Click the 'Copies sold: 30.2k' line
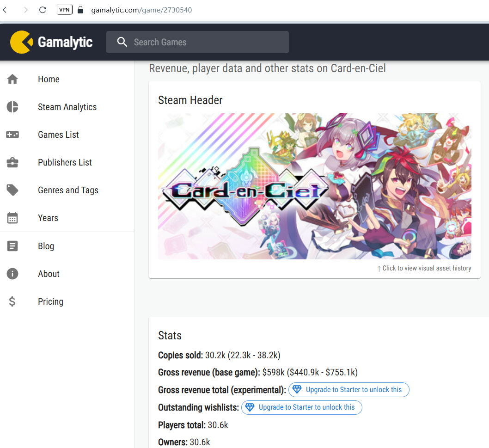489x448 pixels. pos(219,355)
